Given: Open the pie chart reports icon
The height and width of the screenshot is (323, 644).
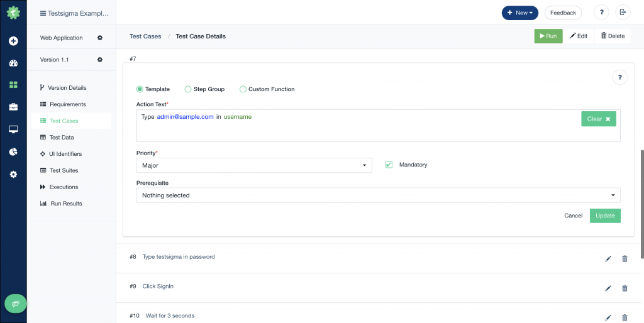Looking at the screenshot, I should [13, 152].
